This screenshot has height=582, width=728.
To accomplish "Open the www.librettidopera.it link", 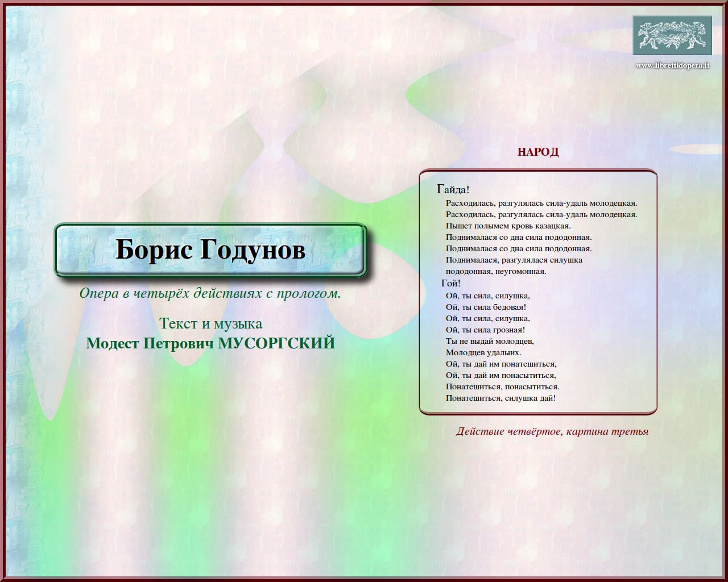I will pyautogui.click(x=672, y=65).
